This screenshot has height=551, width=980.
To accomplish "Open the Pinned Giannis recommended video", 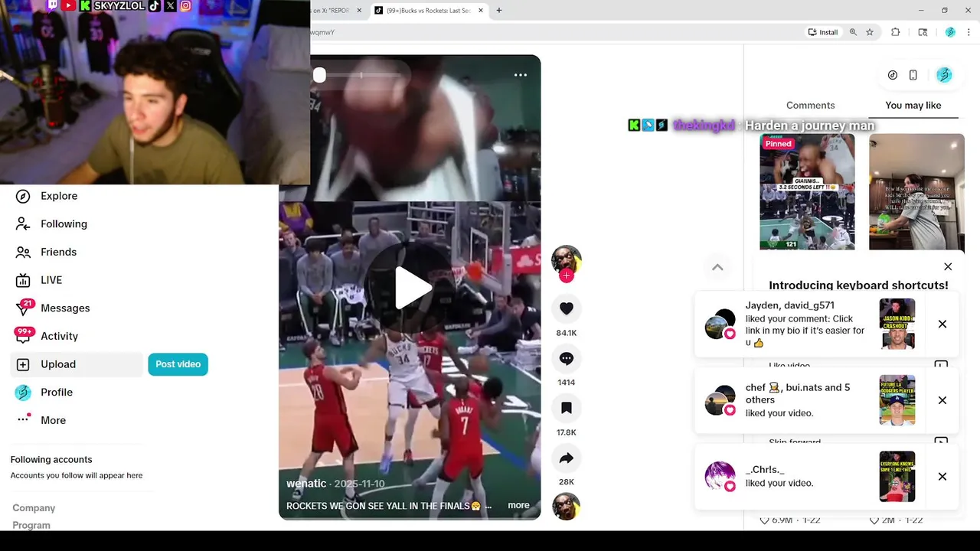I will tap(807, 192).
